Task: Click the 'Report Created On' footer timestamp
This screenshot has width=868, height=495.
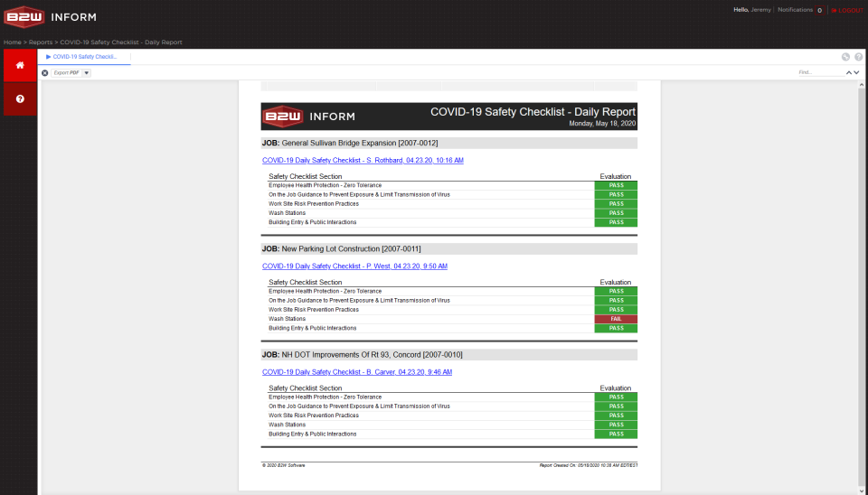Action: 589,466
